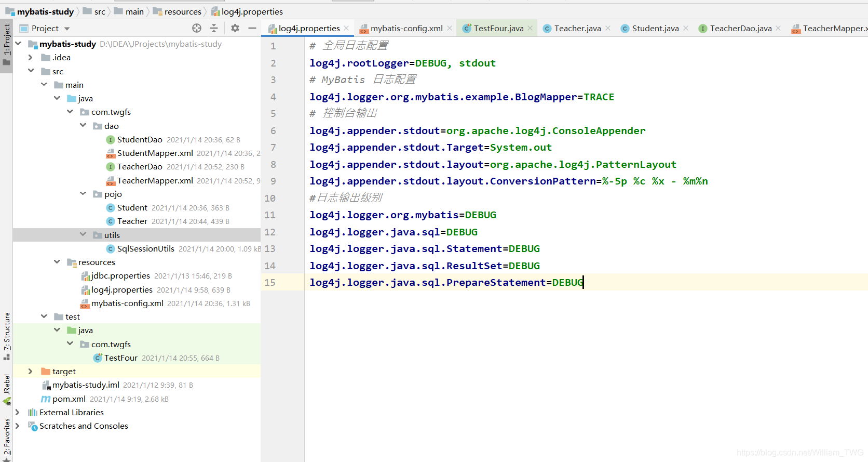Collapse the dao package
Image resolution: width=868 pixels, height=462 pixels.
click(x=83, y=125)
